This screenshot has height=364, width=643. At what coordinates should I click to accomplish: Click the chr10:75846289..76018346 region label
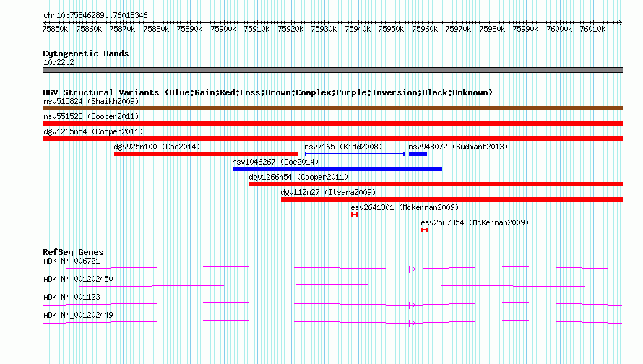(x=95, y=16)
